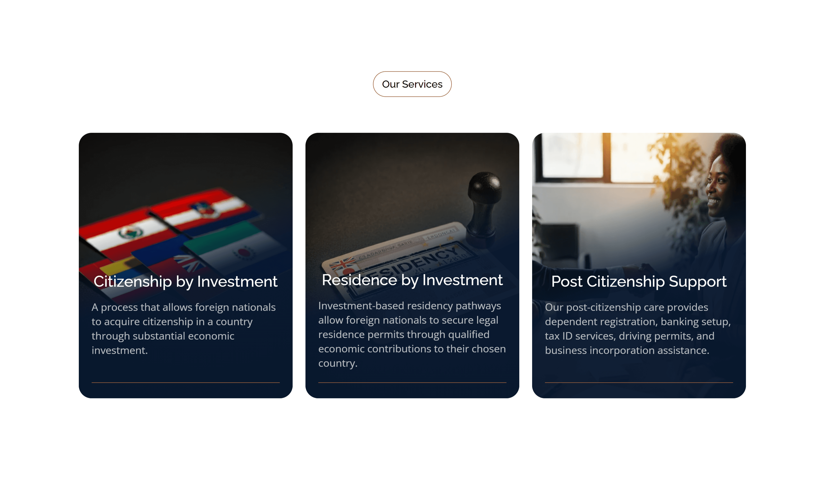Open the Citizenship by Investment heading

pos(185,281)
